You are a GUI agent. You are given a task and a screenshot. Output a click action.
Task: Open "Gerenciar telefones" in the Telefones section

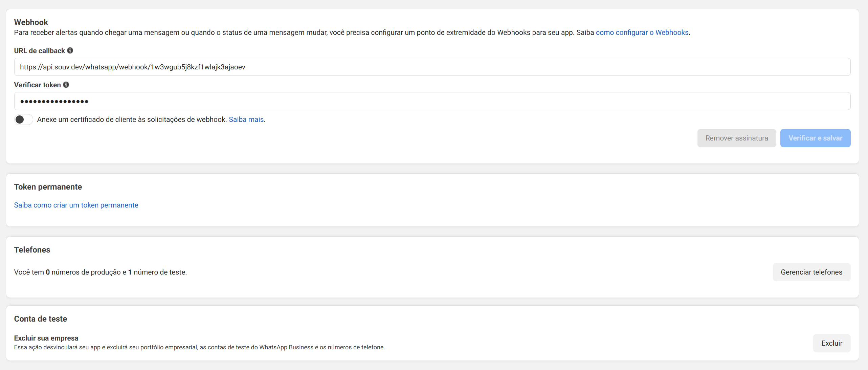pos(811,272)
